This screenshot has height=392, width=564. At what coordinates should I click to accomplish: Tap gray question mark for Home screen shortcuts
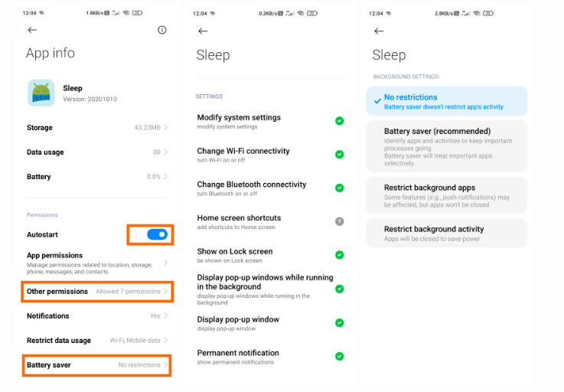(x=339, y=221)
